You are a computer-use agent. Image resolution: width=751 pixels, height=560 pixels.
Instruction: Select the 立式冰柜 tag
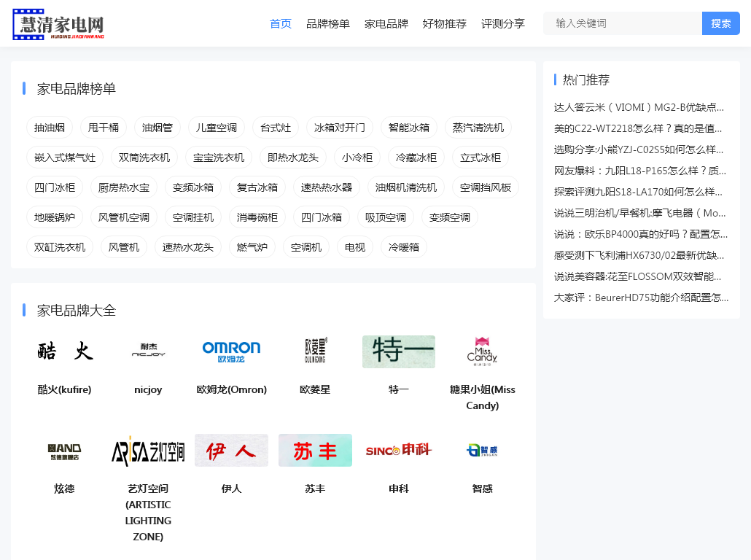[x=480, y=157]
